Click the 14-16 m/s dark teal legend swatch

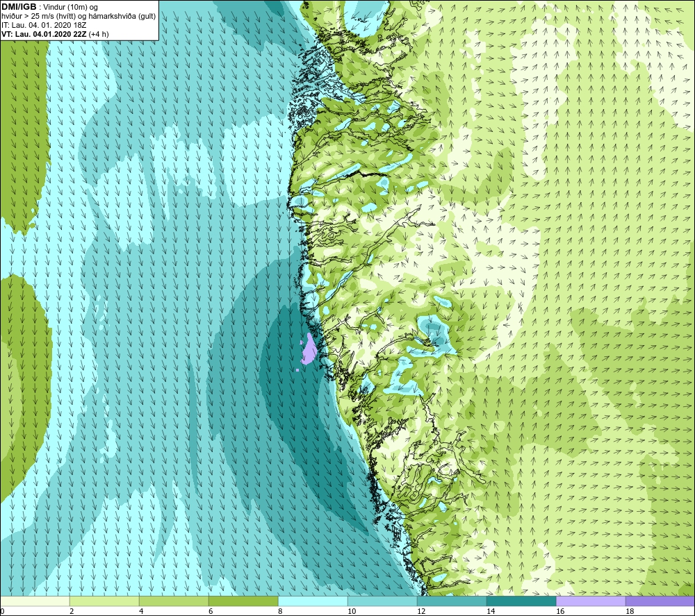pyautogui.click(x=521, y=601)
